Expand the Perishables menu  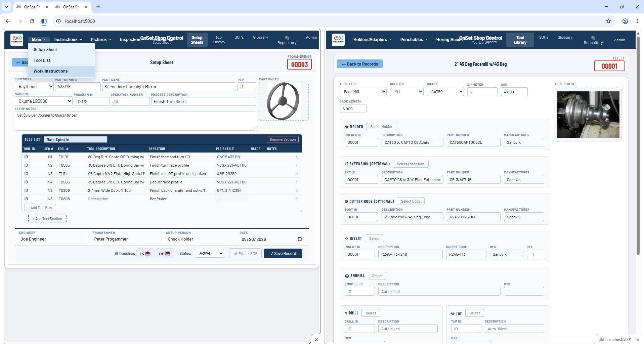point(414,40)
